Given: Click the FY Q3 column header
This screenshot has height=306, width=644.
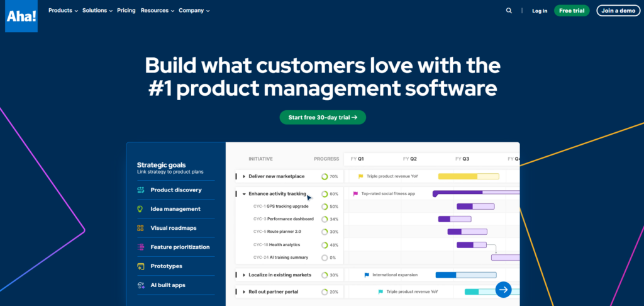Looking at the screenshot, I should [462, 159].
